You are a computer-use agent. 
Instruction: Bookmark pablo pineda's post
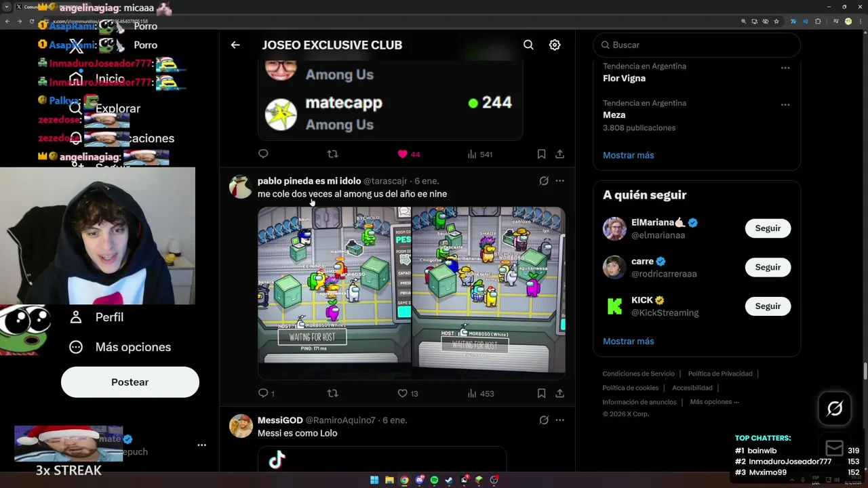[x=541, y=393]
